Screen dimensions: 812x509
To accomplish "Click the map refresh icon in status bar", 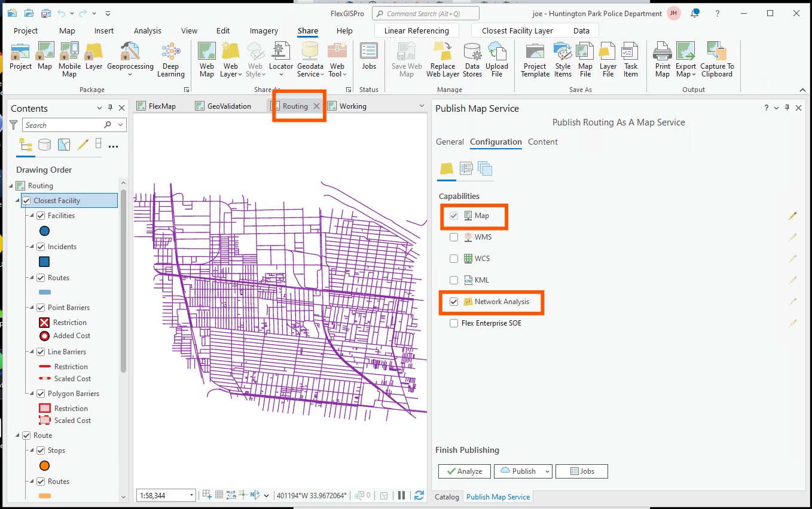I will tap(419, 495).
